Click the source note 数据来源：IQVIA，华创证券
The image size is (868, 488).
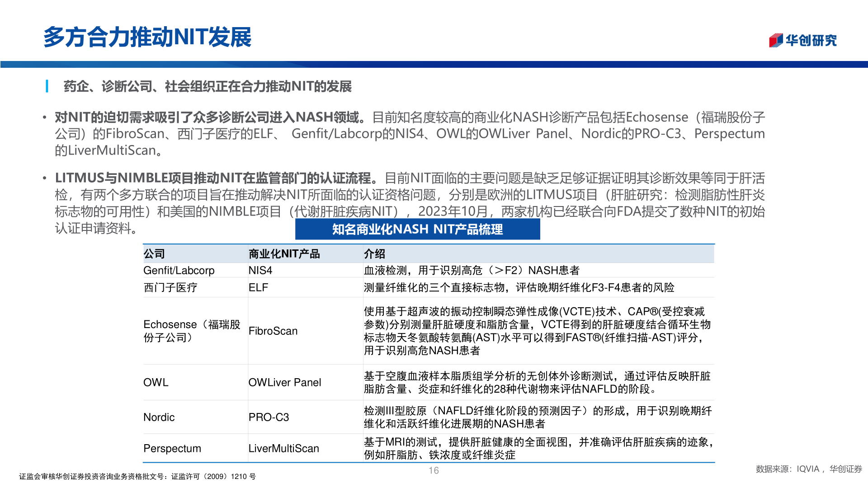(x=809, y=469)
